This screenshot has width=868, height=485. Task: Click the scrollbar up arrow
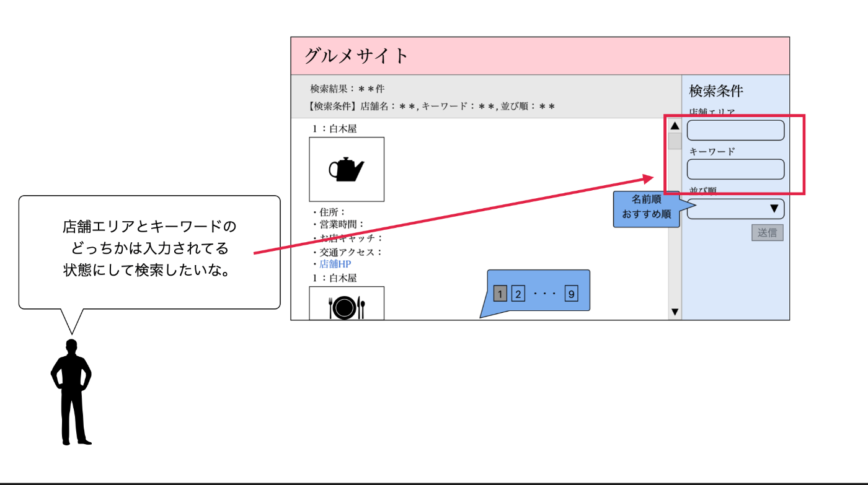(x=673, y=126)
